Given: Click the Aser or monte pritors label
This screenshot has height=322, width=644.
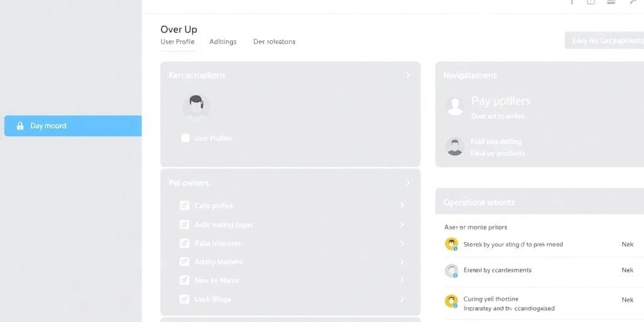Looking at the screenshot, I should pos(475,227).
